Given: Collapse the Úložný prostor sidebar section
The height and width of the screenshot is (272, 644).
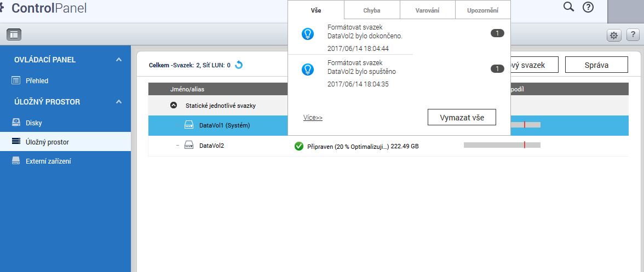Looking at the screenshot, I should (119, 102).
